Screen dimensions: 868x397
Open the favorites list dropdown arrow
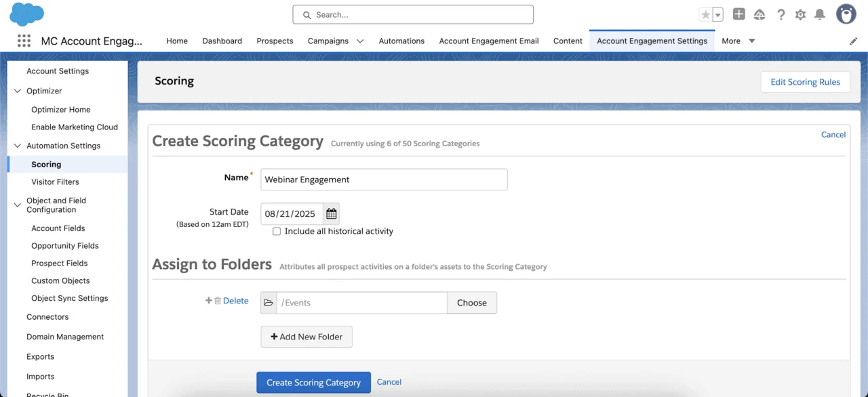(x=717, y=14)
